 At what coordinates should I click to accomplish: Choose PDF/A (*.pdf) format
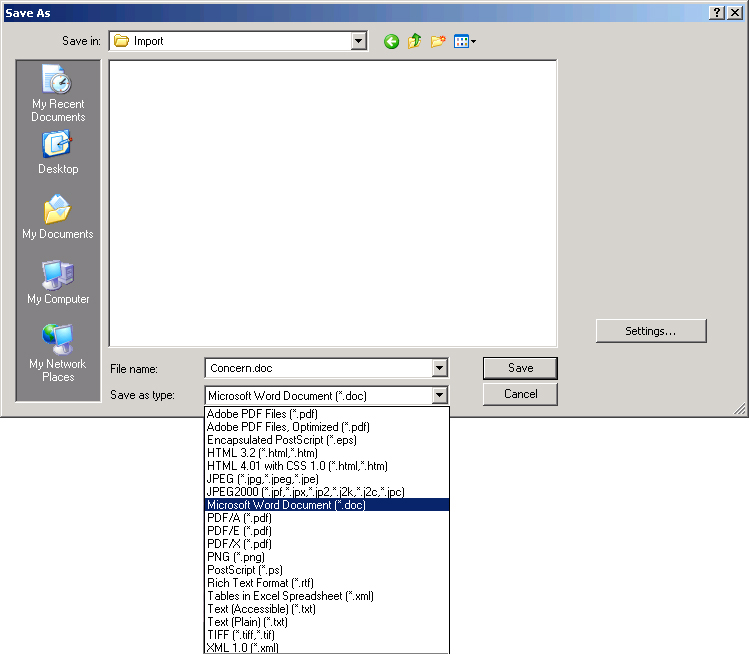pos(327,518)
